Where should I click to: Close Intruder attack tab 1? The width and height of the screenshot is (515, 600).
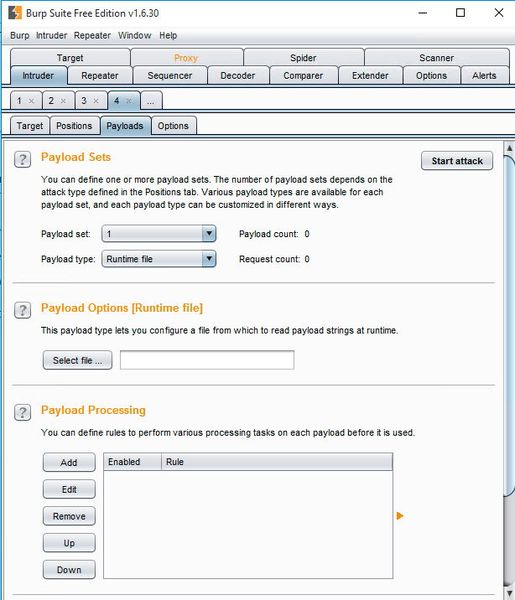pyautogui.click(x=31, y=101)
